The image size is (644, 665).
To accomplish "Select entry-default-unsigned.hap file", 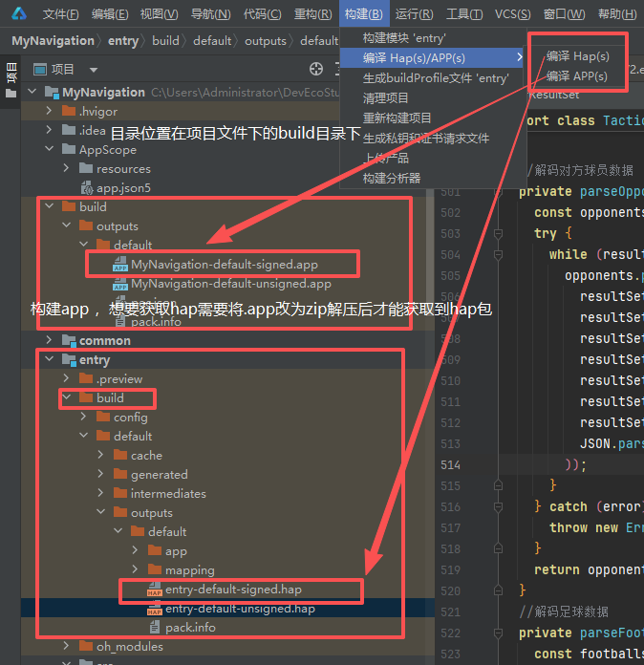I will [x=239, y=609].
